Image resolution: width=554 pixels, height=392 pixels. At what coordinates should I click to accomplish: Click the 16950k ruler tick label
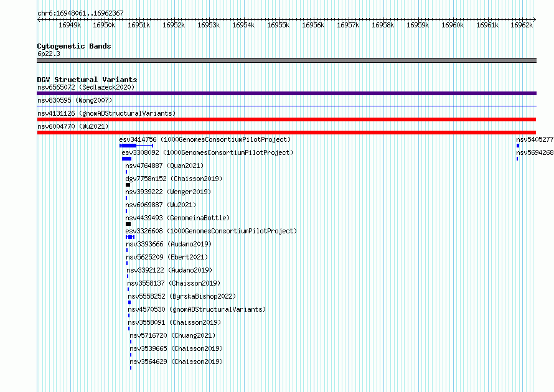tap(104, 25)
